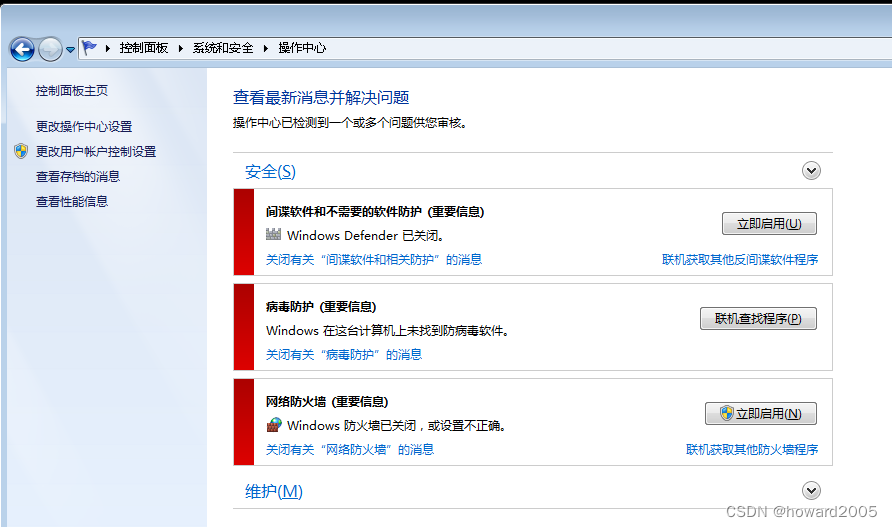The width and height of the screenshot is (892, 527).
Task: Open 更改操作中心设置 link
Action: coord(84,126)
